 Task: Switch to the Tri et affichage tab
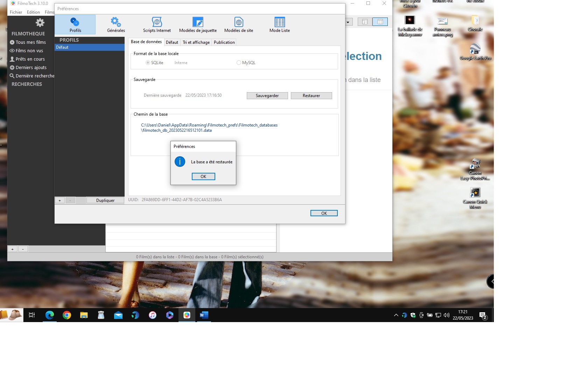(196, 42)
